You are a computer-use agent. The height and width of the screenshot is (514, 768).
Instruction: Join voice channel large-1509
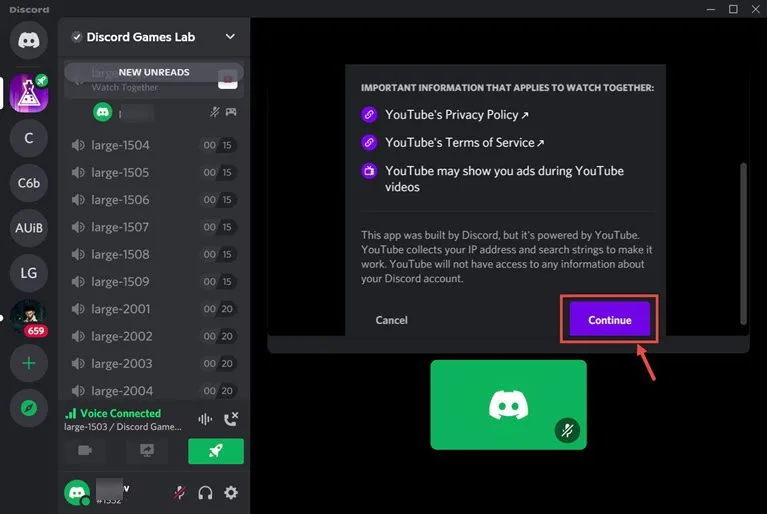[153, 282]
